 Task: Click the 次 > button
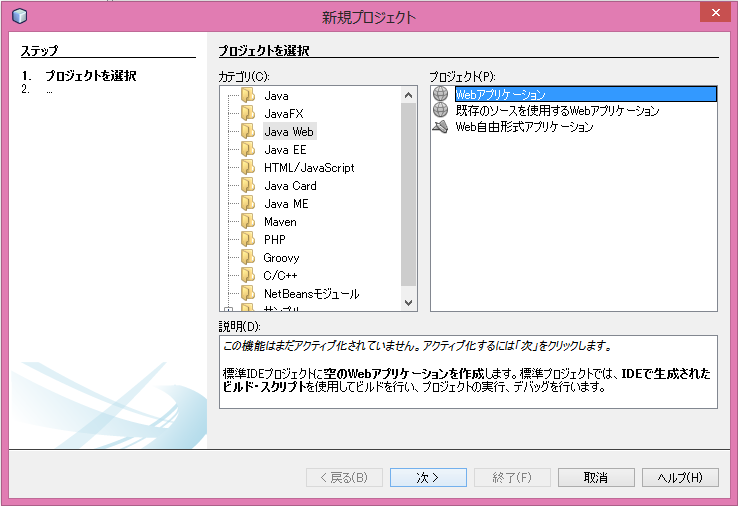pyautogui.click(x=428, y=477)
